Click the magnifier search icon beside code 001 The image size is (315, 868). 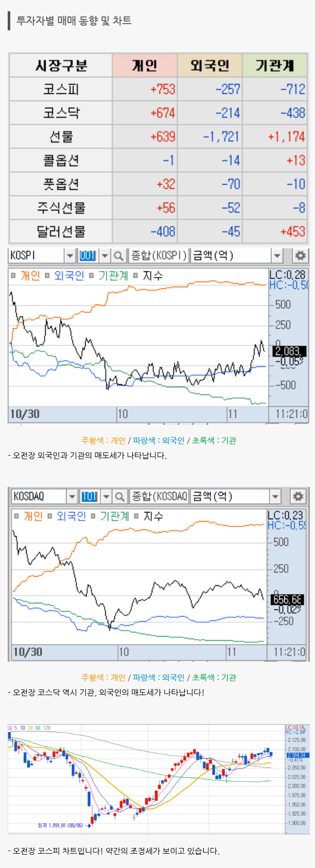[119, 255]
